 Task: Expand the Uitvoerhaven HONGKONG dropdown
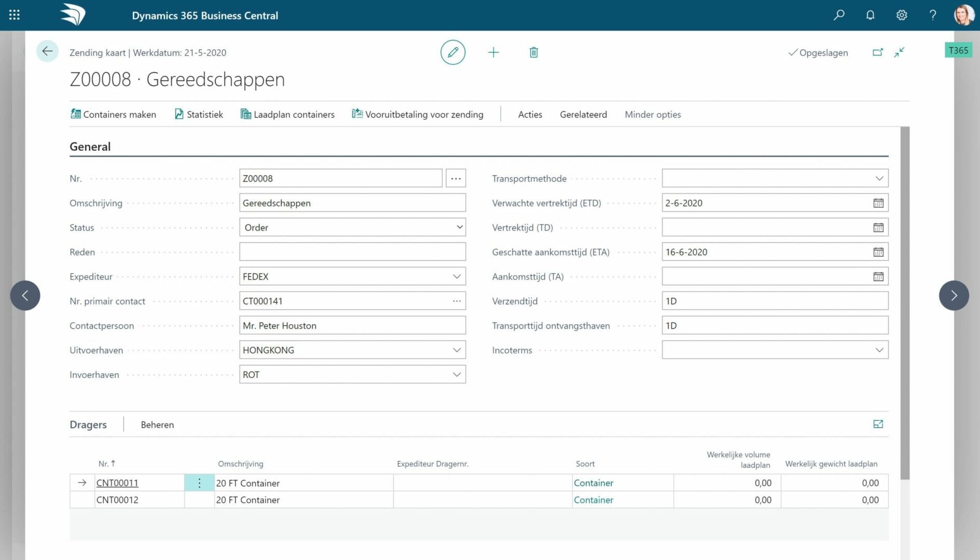(x=457, y=350)
